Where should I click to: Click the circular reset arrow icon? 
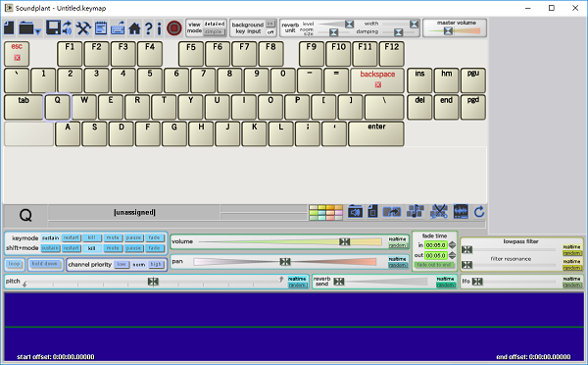479,212
